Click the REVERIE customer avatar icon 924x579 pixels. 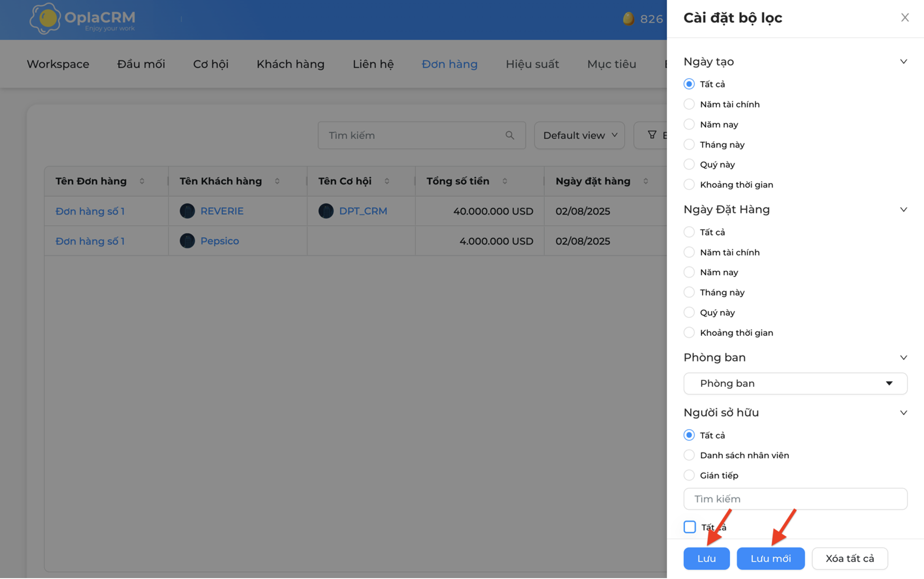click(x=187, y=211)
